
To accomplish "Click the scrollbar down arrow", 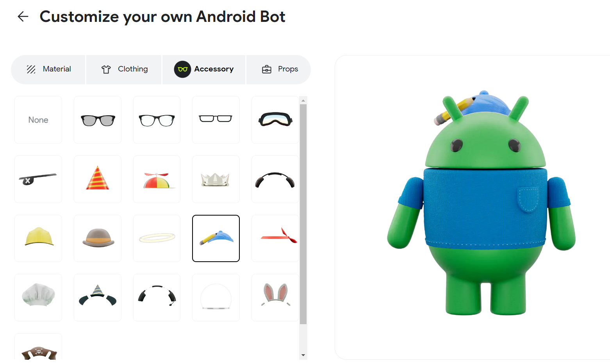I will click(x=303, y=355).
